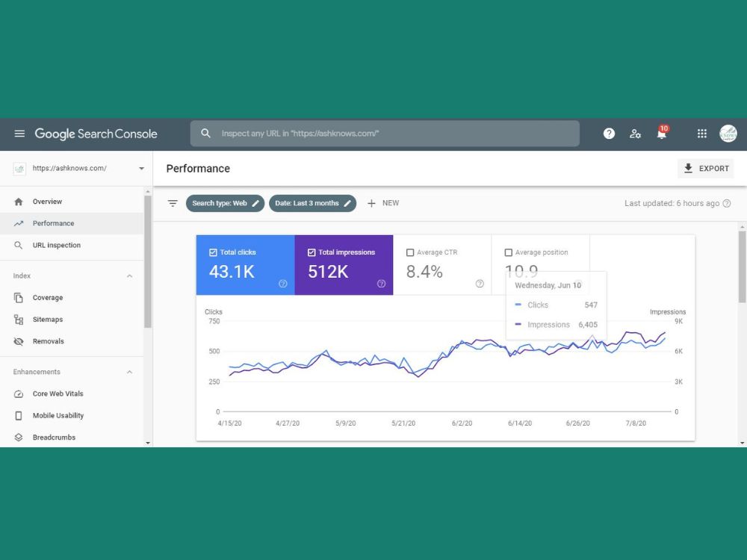
Task: Click the Overview home icon
Action: (x=19, y=202)
